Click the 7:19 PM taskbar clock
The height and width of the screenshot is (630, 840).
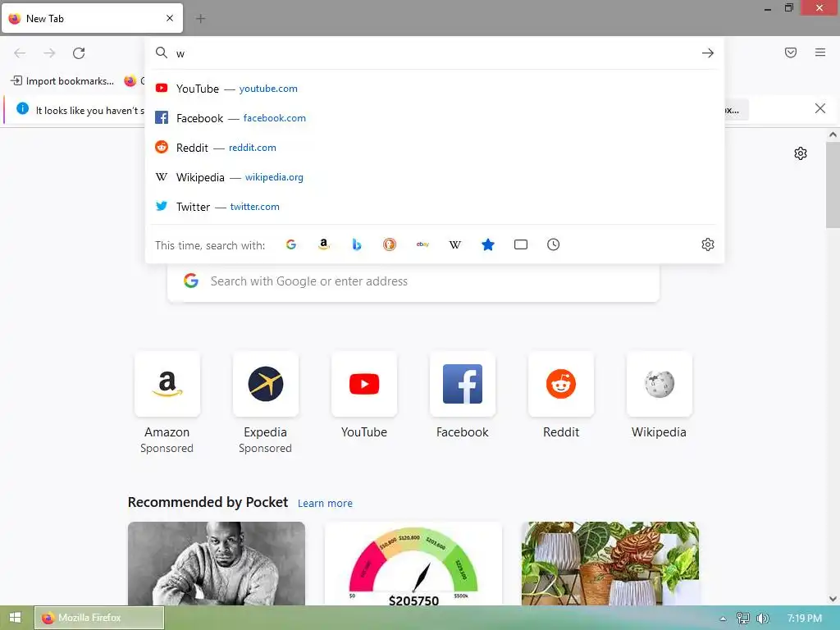[x=804, y=619]
